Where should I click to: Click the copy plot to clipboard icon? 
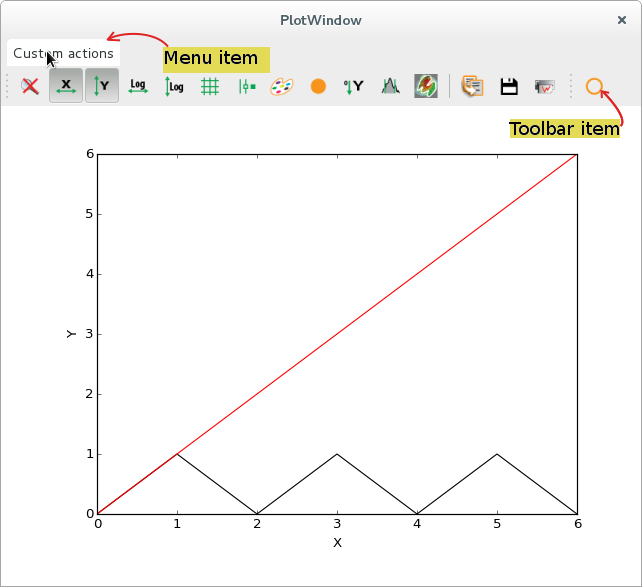472,87
